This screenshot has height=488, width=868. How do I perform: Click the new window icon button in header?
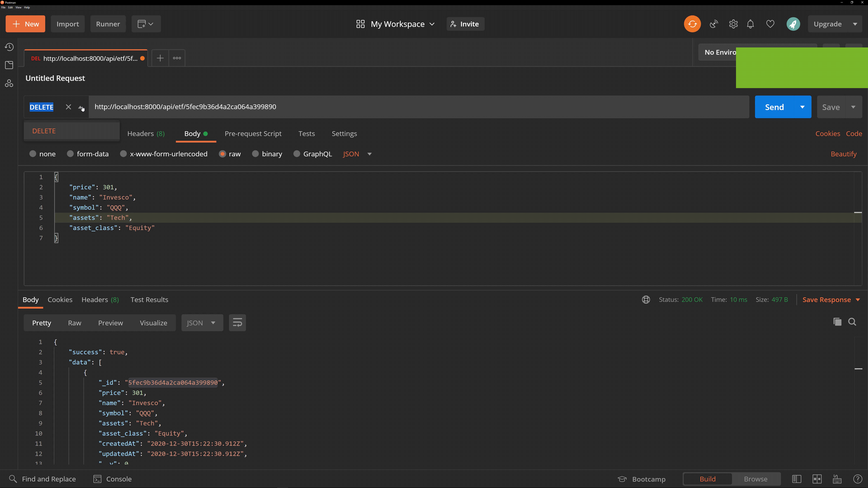click(146, 24)
